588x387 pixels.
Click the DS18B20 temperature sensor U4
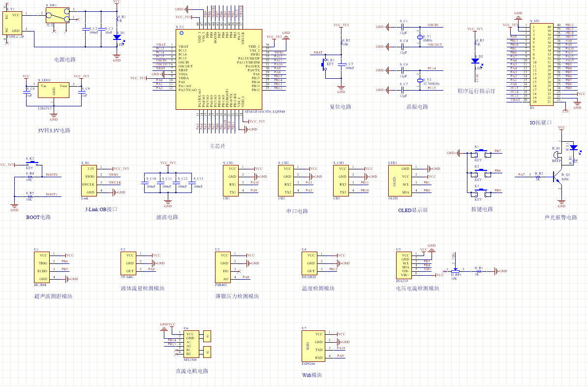tap(309, 263)
